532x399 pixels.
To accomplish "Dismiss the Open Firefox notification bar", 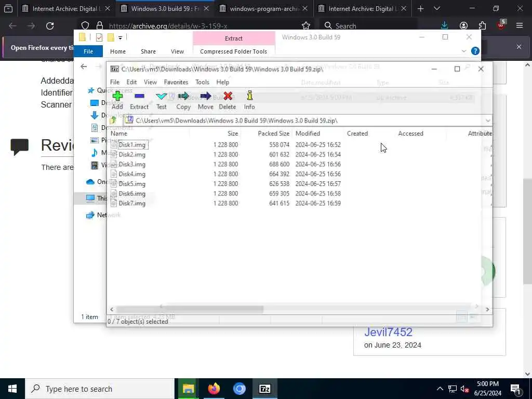I will (x=519, y=47).
